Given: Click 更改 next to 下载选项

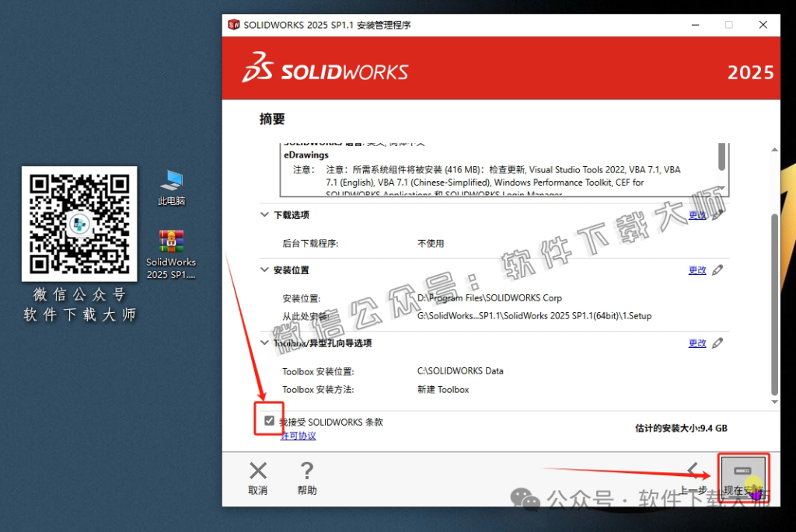Looking at the screenshot, I should (x=697, y=215).
